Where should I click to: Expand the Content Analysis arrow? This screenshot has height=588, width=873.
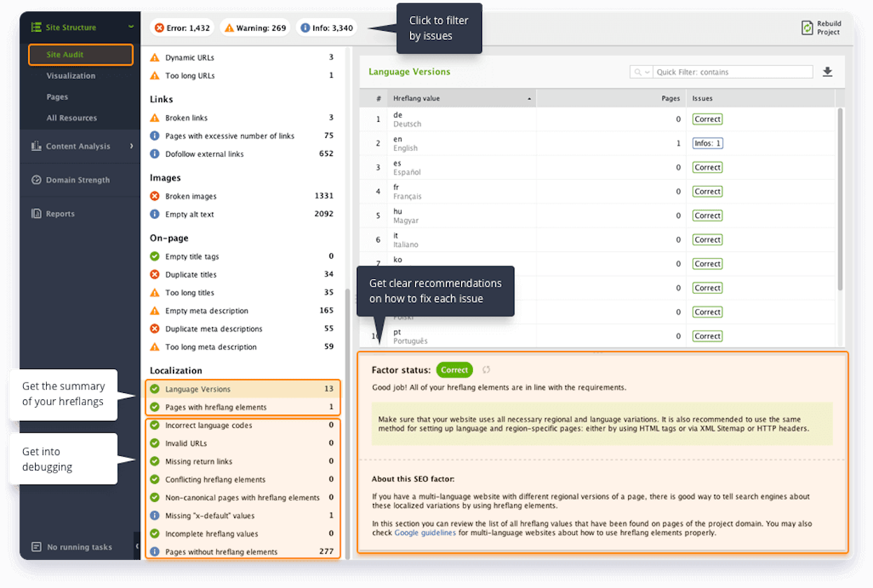point(131,146)
